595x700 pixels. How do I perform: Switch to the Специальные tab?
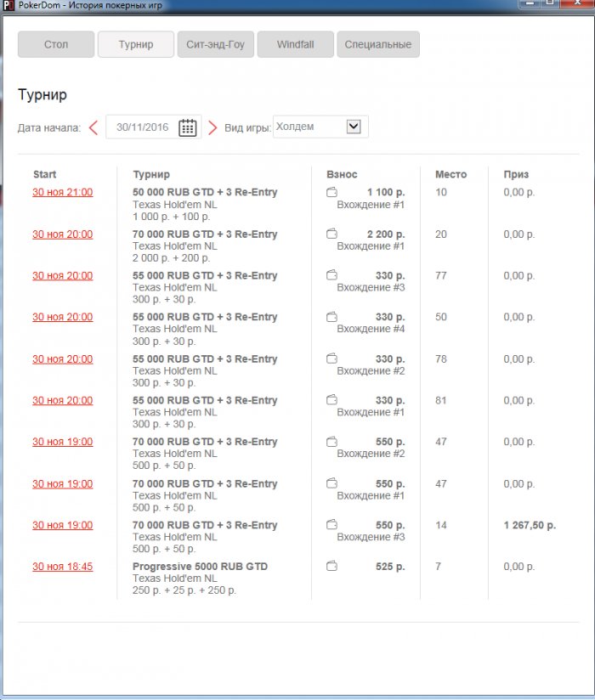point(377,44)
